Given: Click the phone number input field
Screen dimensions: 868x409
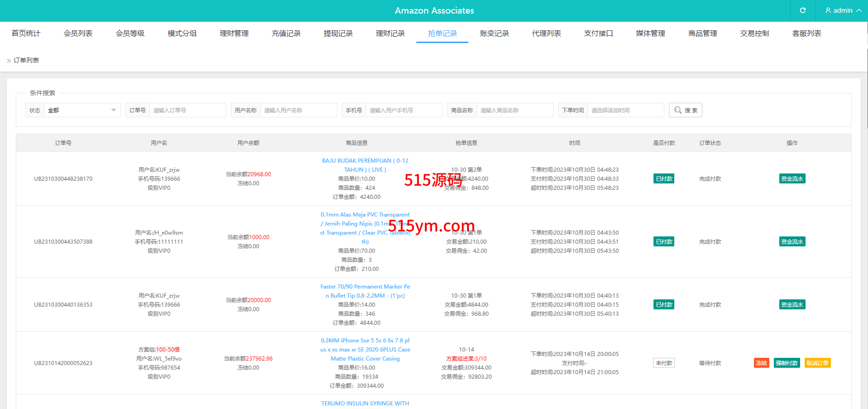Looking at the screenshot, I should [x=404, y=110].
